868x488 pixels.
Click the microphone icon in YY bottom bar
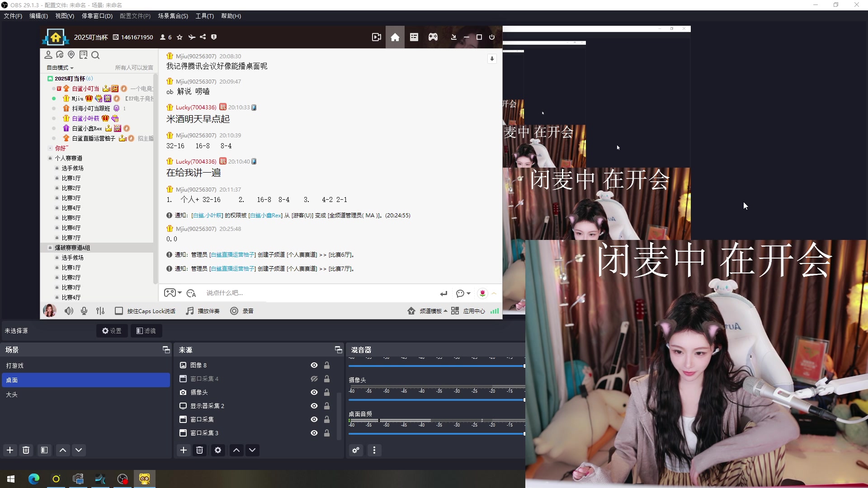pyautogui.click(x=84, y=311)
